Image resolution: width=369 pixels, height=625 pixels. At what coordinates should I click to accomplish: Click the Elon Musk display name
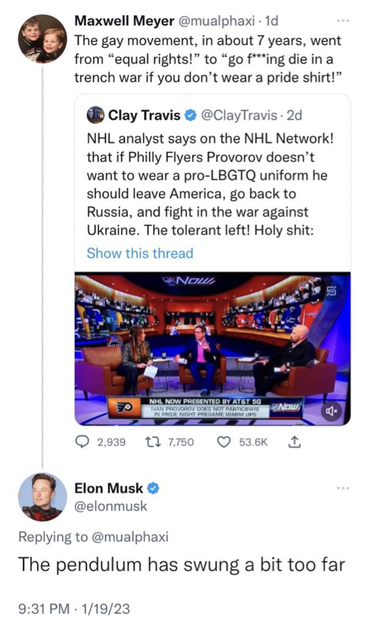point(108,488)
